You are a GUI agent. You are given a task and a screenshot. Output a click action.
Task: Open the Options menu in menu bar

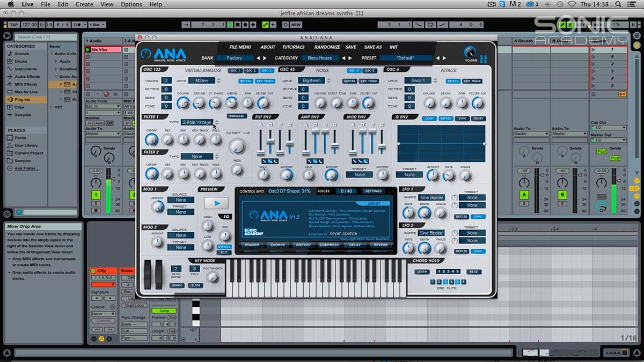[x=131, y=4]
